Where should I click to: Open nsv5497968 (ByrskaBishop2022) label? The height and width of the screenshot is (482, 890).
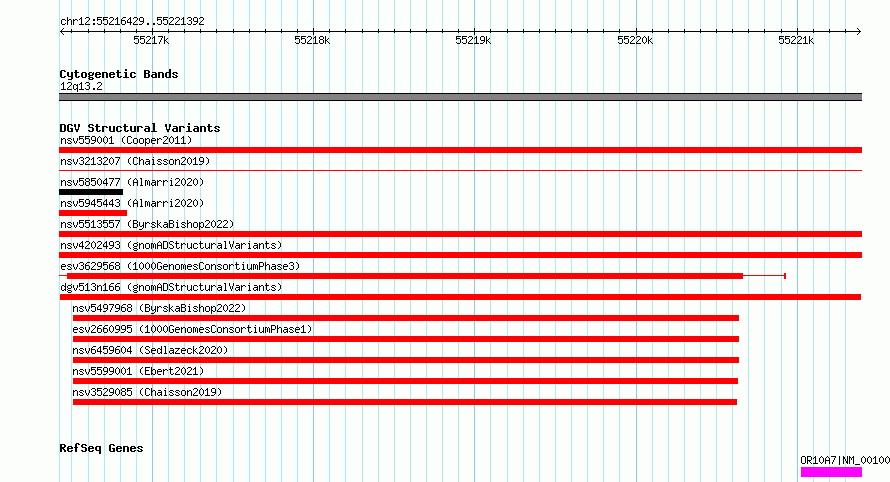(x=159, y=308)
